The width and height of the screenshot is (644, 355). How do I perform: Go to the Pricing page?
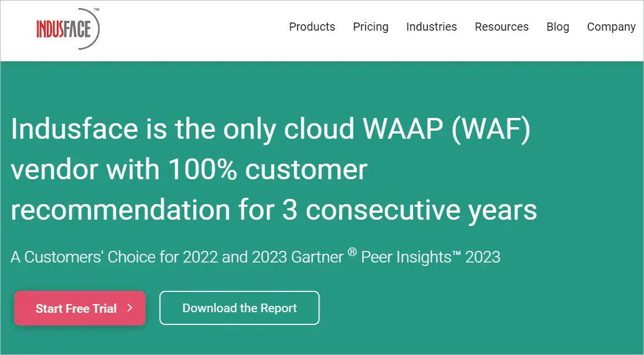(370, 27)
